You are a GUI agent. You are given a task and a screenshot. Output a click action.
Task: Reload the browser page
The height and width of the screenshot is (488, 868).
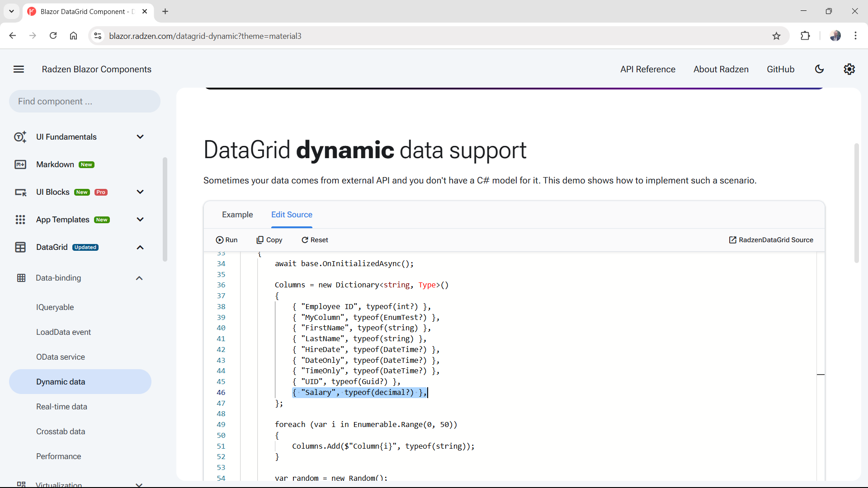pos(53,36)
